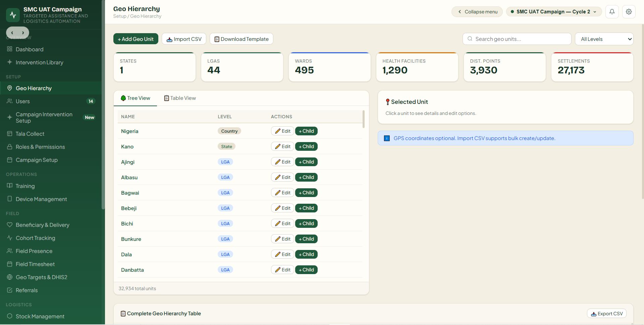Click the search magnifier icon
Image resolution: width=644 pixels, height=325 pixels.
point(470,39)
